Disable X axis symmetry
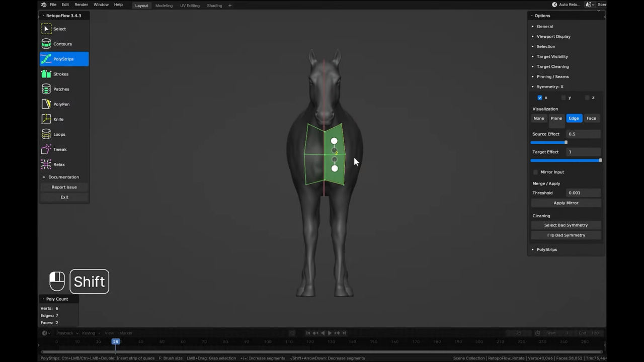The height and width of the screenshot is (362, 644). [x=540, y=98]
